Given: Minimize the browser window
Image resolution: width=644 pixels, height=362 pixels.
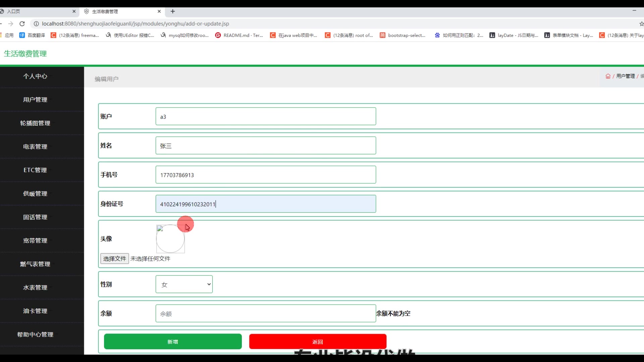Looking at the screenshot, I should click(x=634, y=11).
